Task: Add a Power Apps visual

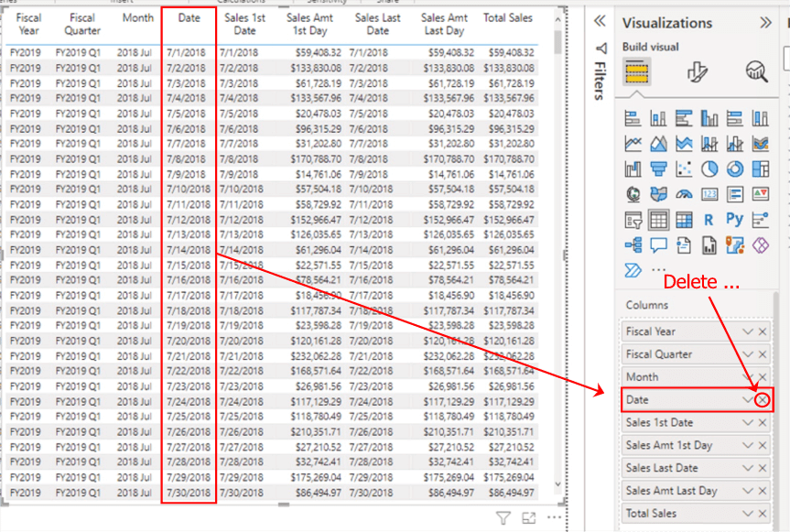Action: coord(761,245)
